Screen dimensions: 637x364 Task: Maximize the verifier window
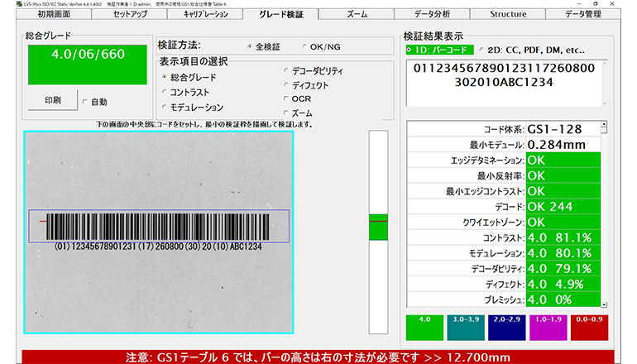pyautogui.click(x=596, y=3)
